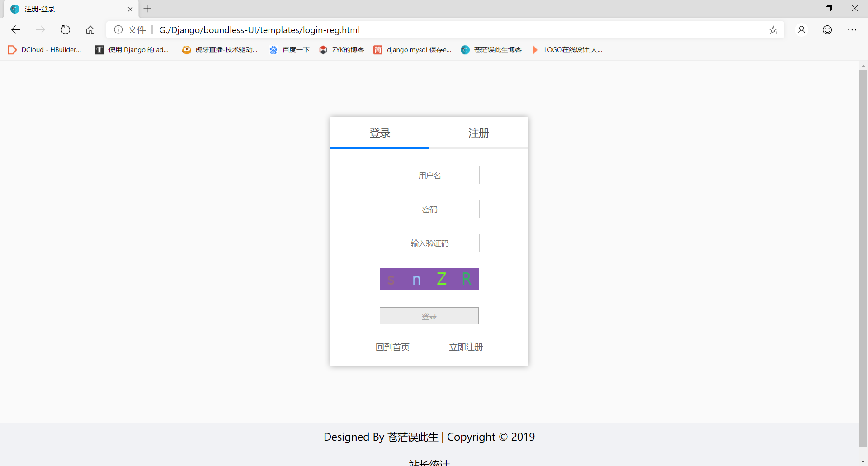Viewport: 868px width, 466px height.
Task: Close the browser window
Action: click(x=855, y=9)
